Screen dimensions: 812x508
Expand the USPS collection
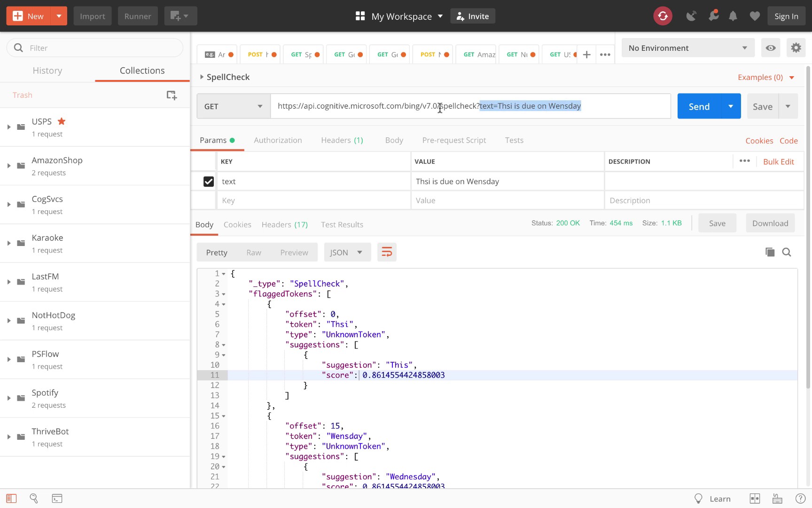[x=8, y=127]
